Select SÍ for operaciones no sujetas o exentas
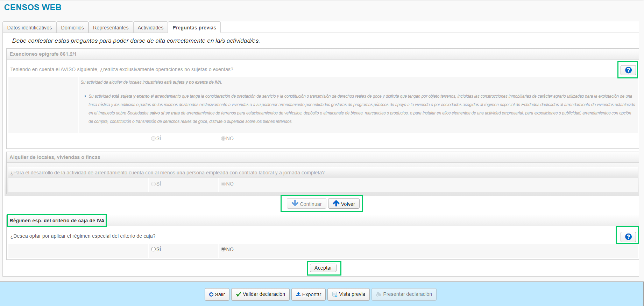 (x=153, y=139)
